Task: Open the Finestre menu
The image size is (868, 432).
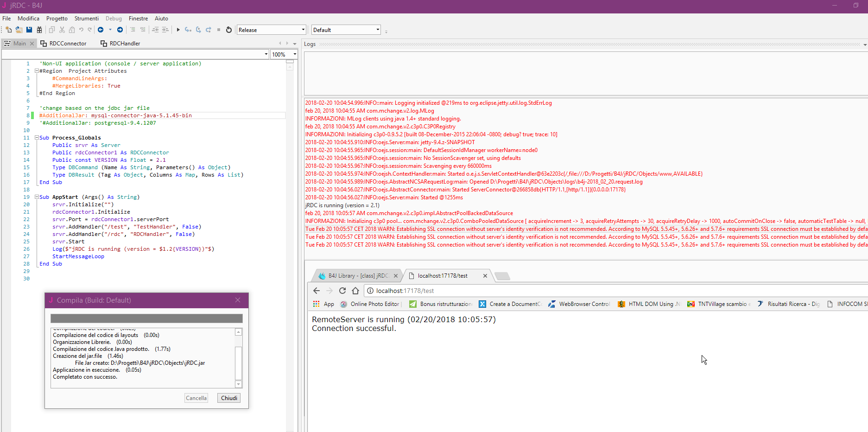Action: click(x=138, y=19)
